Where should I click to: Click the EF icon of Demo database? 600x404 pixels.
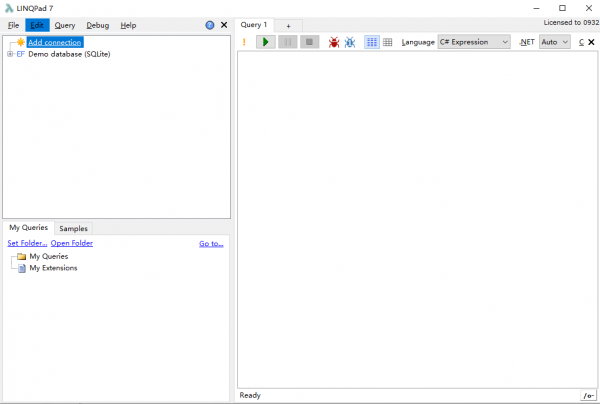coord(21,54)
